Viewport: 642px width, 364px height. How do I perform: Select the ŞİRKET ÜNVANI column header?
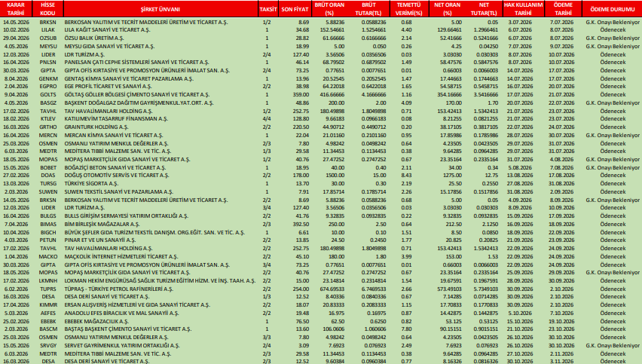pyautogui.click(x=160, y=9)
